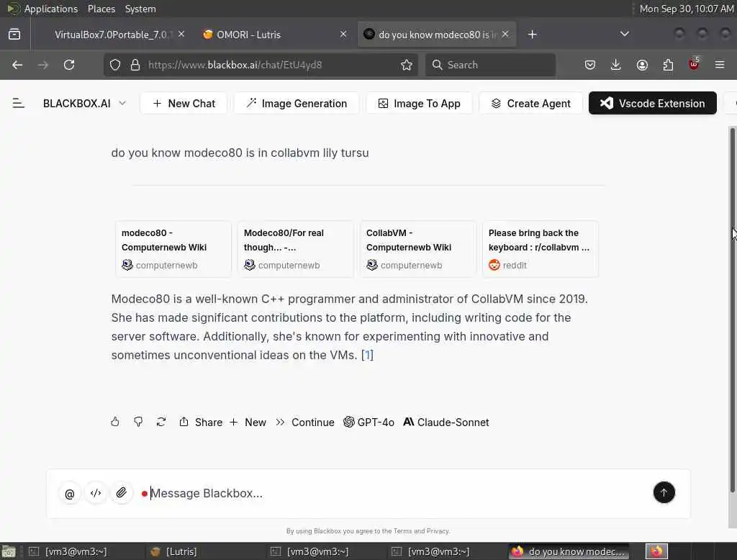Open the modeco80 Computernewb Wiki source card

tap(173, 249)
